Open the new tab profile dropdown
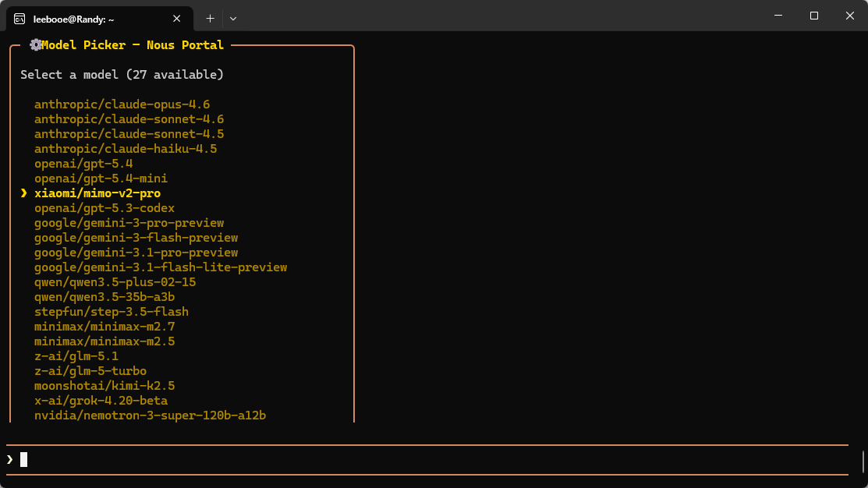This screenshot has width=868, height=488. pos(233,19)
